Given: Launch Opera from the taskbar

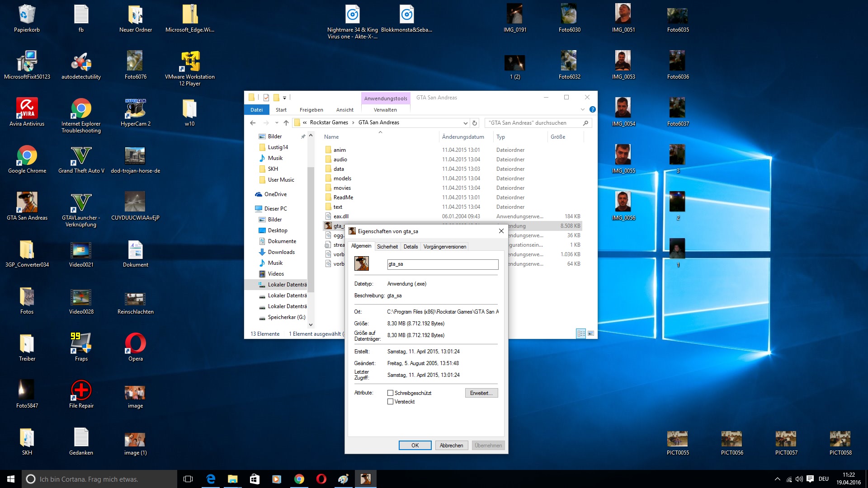Looking at the screenshot, I should coord(321,479).
